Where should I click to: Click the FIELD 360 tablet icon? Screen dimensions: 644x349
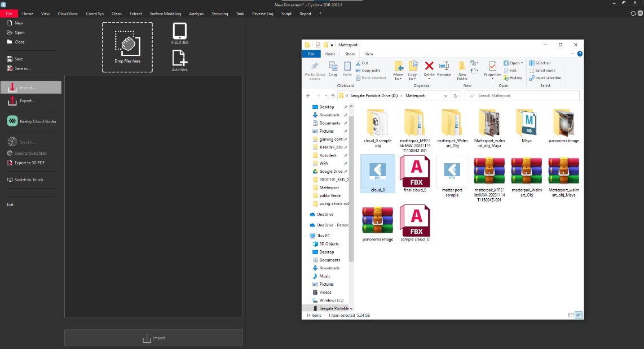(x=179, y=31)
